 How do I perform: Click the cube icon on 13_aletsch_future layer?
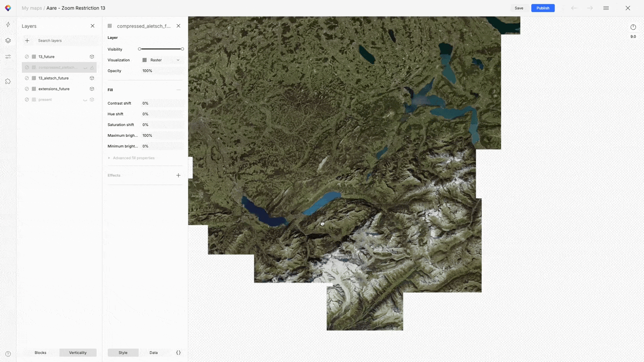[x=92, y=78]
